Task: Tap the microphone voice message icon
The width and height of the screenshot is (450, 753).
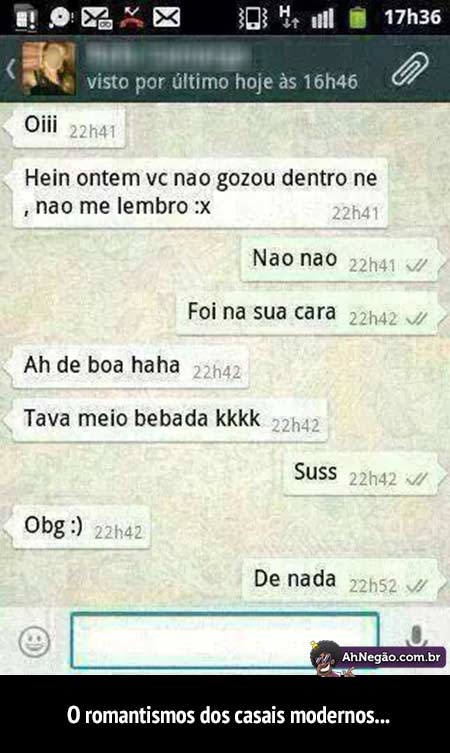Action: [x=416, y=636]
